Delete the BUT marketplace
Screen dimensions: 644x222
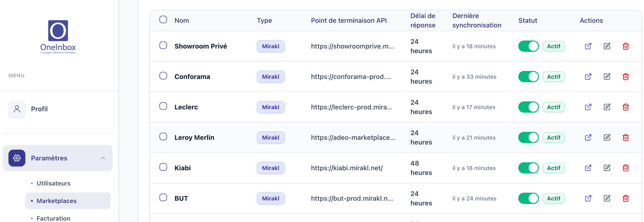pos(626,199)
